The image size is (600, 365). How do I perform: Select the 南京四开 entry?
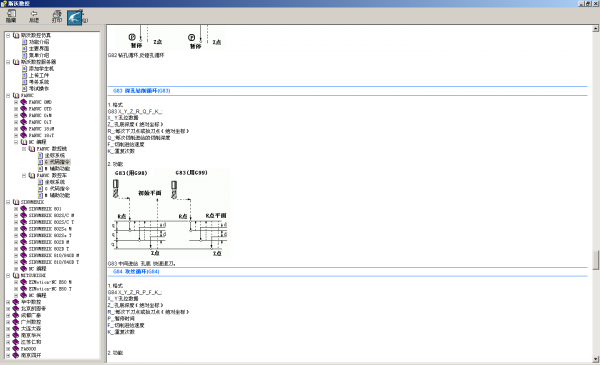(x=31, y=355)
